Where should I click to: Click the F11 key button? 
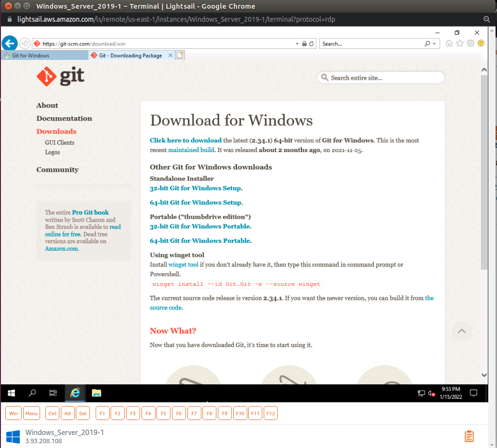[x=255, y=413]
